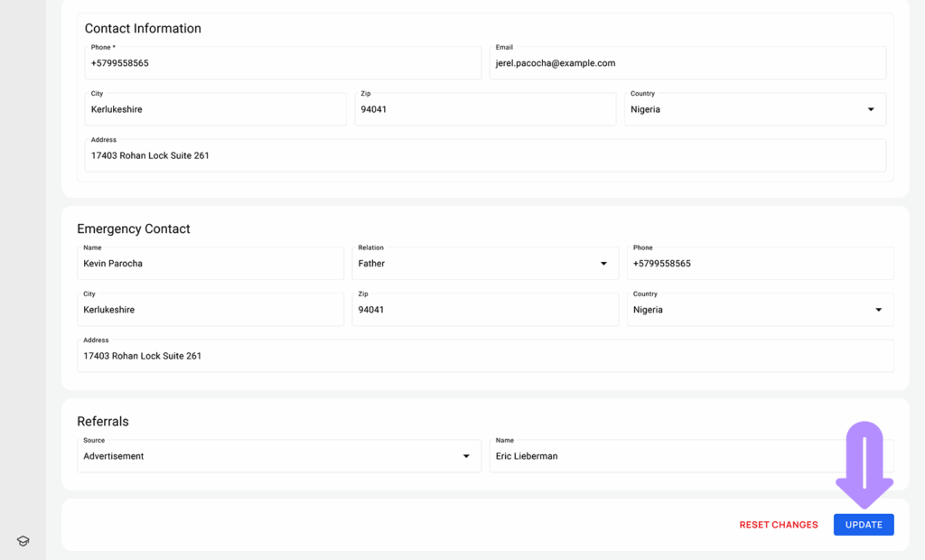
Task: Expand the Emergency Contact Relation dropdown
Action: coord(484,264)
